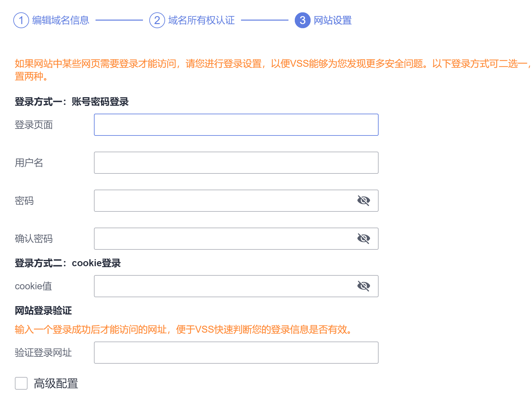This screenshot has width=532, height=408.
Task: Enable the 高级配置 checkbox
Action: [x=21, y=383]
